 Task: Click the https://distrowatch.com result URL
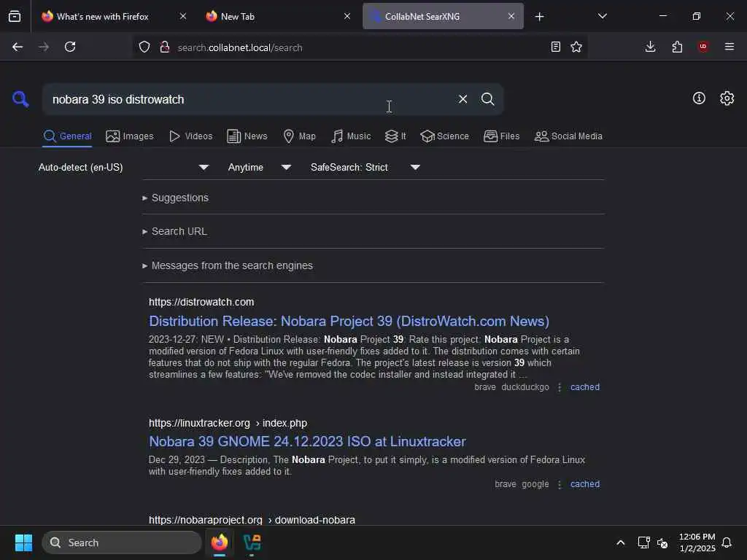[x=201, y=302]
